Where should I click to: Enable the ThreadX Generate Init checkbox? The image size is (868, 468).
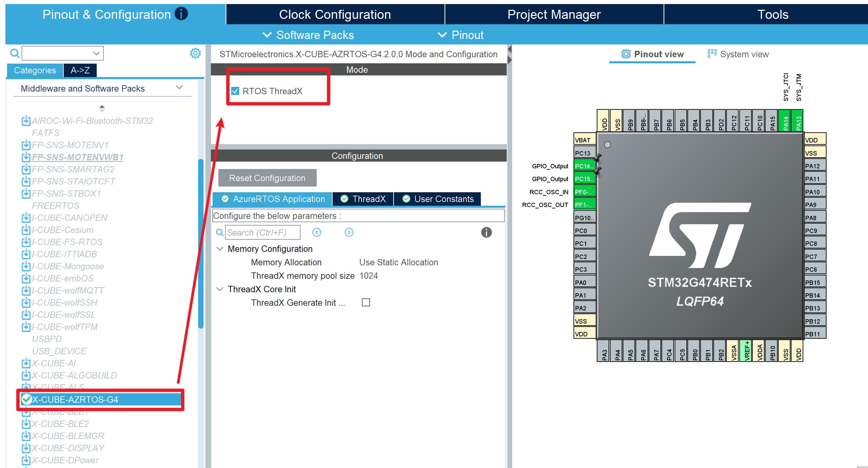tap(366, 302)
